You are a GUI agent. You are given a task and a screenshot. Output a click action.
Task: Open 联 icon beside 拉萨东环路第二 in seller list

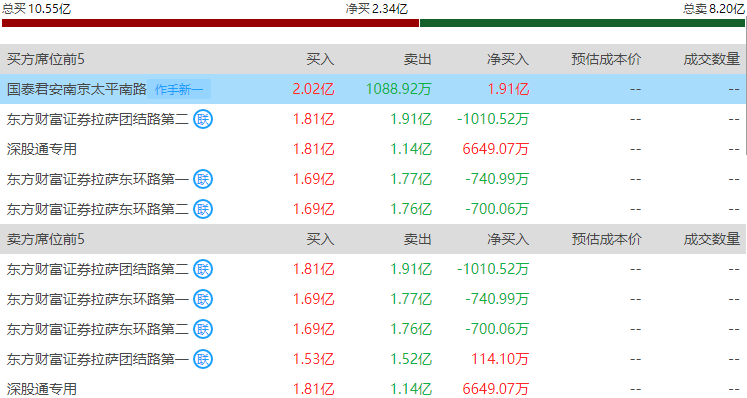203,329
